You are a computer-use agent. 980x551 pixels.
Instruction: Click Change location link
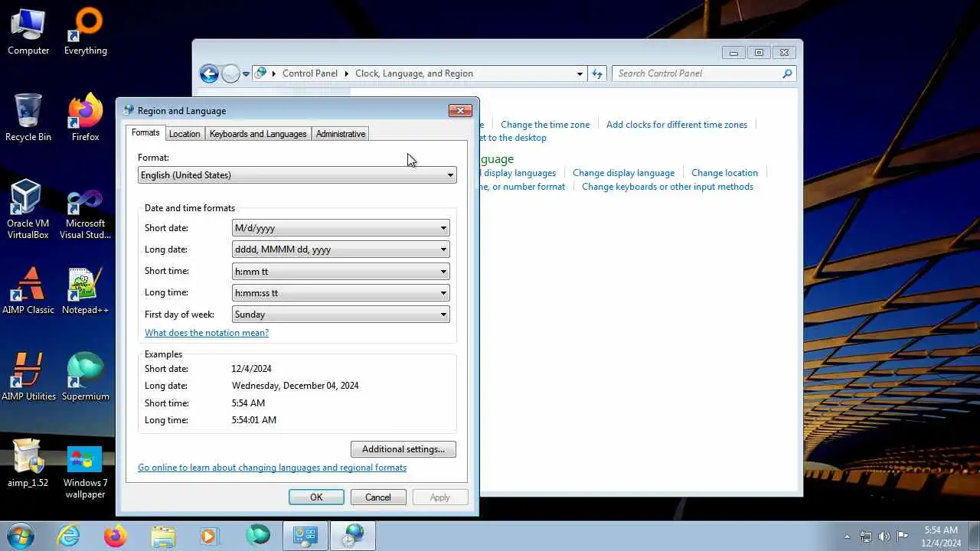pos(724,173)
